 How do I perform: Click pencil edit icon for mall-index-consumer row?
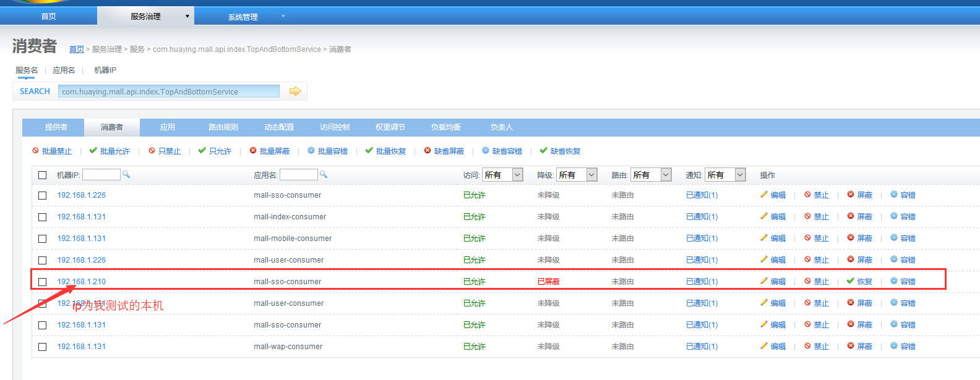coord(764,216)
